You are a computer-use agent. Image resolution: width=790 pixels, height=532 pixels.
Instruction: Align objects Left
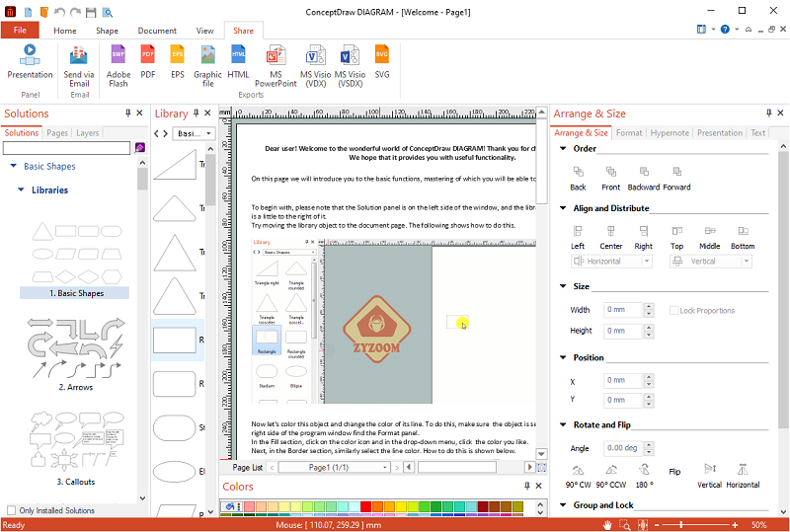[x=578, y=237]
